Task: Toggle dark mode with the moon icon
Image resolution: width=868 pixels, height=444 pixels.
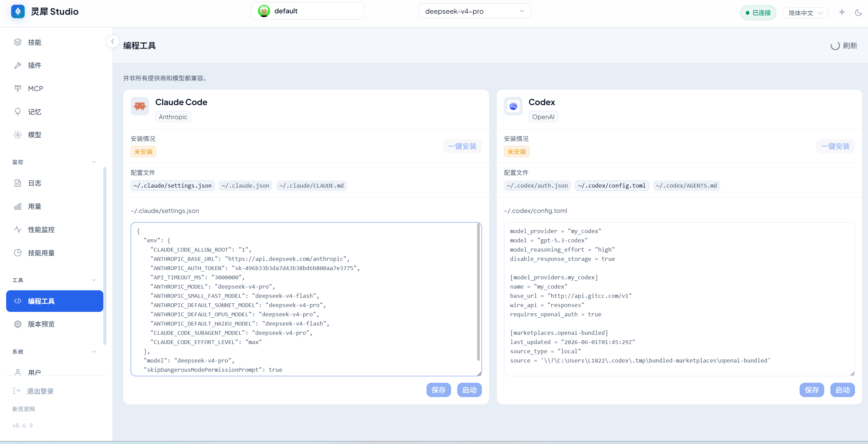Action: pos(858,13)
